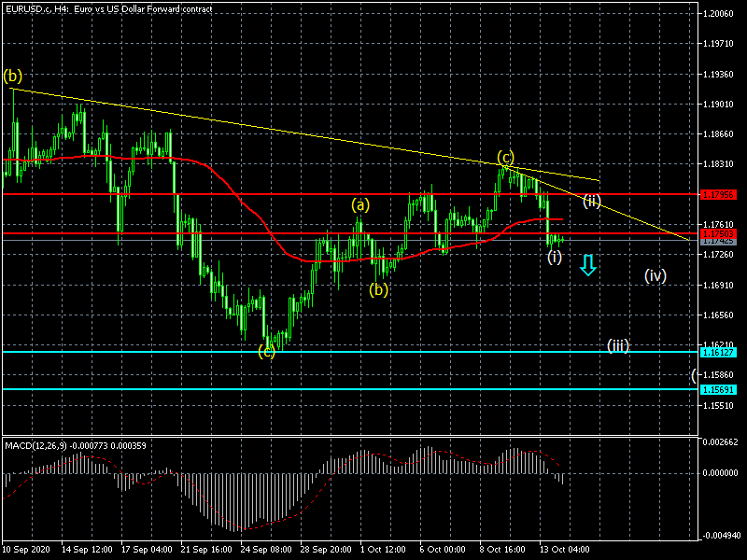
Task: Click the 28 Sep 20:00 date label
Action: click(x=326, y=550)
